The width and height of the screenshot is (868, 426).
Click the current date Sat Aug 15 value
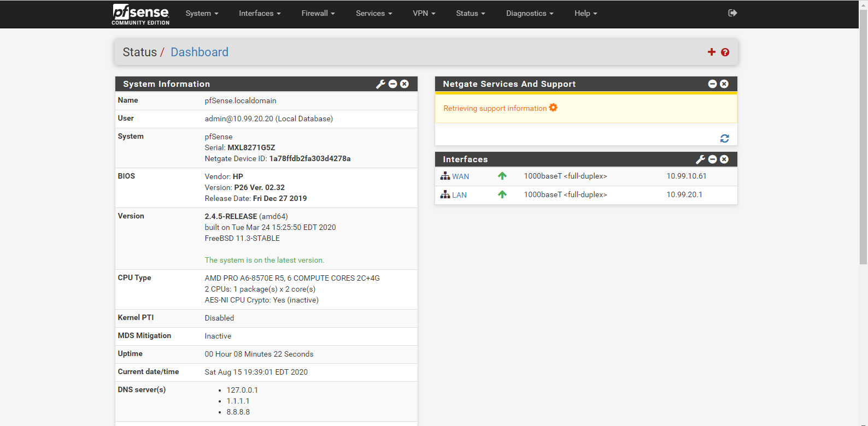point(256,372)
